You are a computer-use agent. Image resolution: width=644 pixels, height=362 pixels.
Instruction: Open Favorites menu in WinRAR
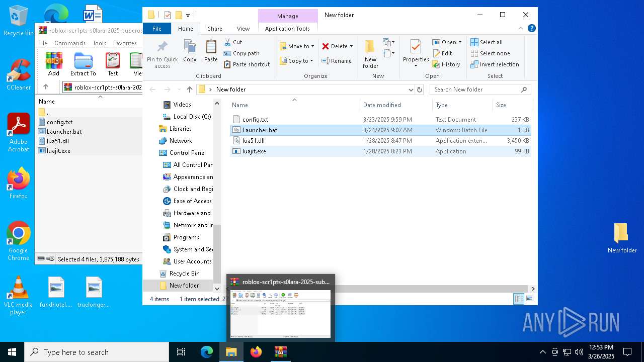click(125, 43)
